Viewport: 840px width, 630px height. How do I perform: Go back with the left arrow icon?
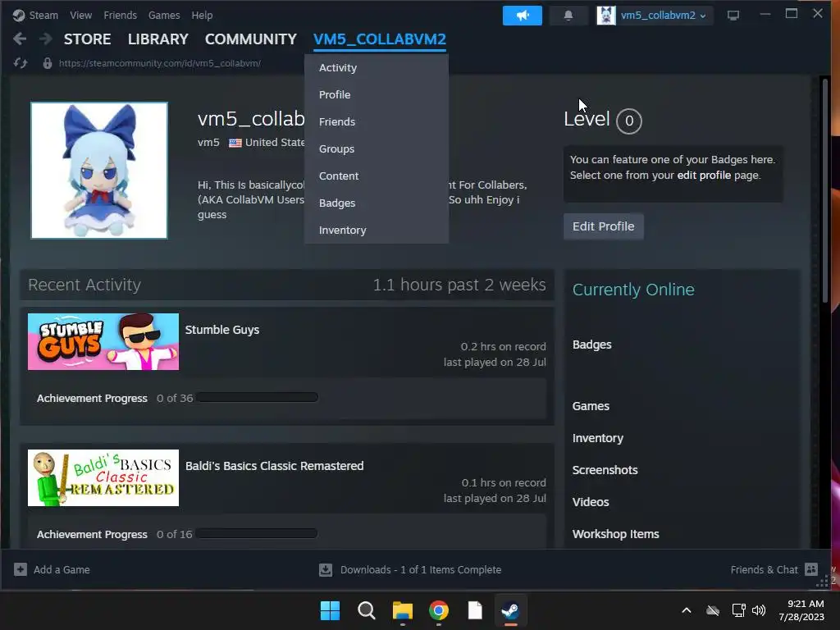point(20,39)
